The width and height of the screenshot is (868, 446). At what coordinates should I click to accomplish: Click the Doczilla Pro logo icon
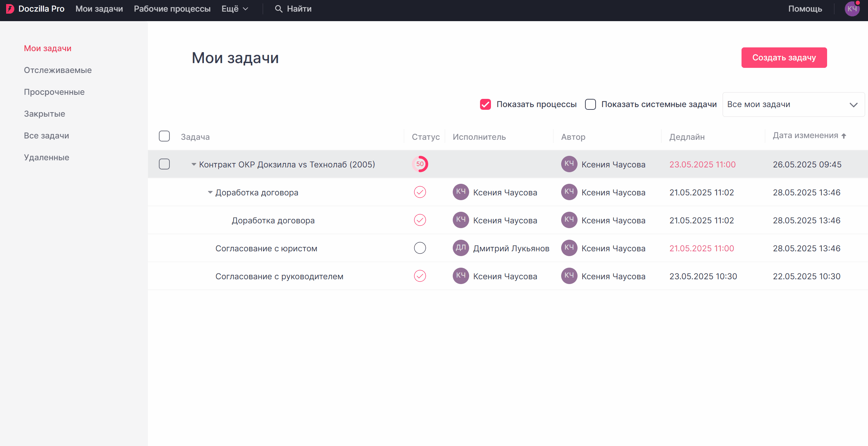pos(10,9)
